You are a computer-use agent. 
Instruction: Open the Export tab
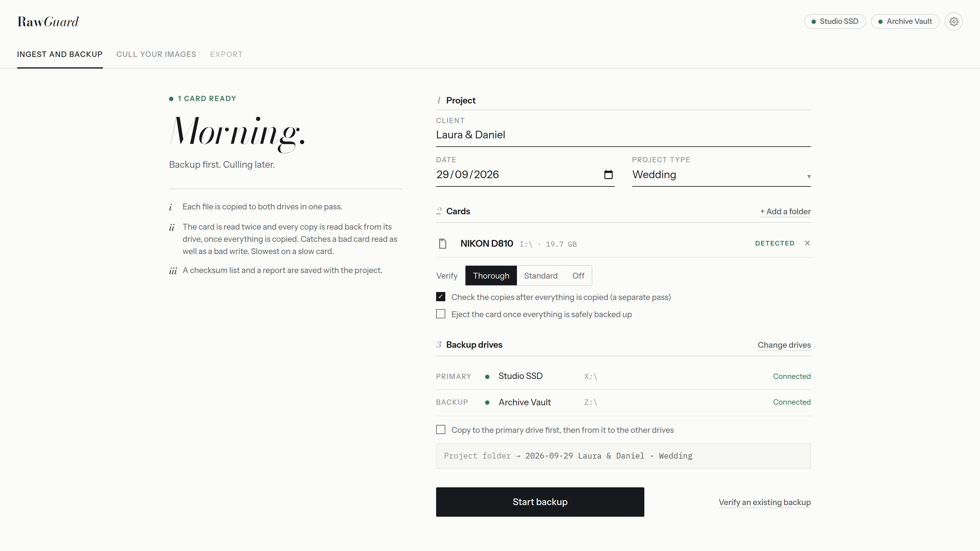[x=226, y=54]
